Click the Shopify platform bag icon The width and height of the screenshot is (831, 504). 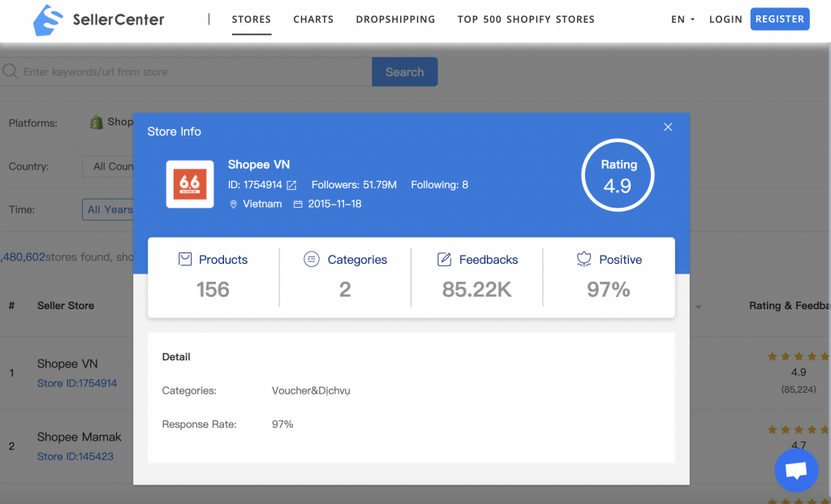coord(97,123)
